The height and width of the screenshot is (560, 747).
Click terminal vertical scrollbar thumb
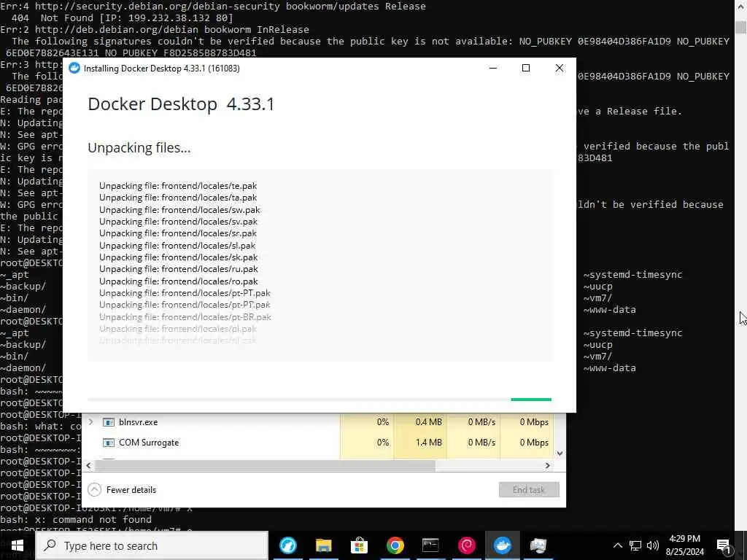(740, 27)
